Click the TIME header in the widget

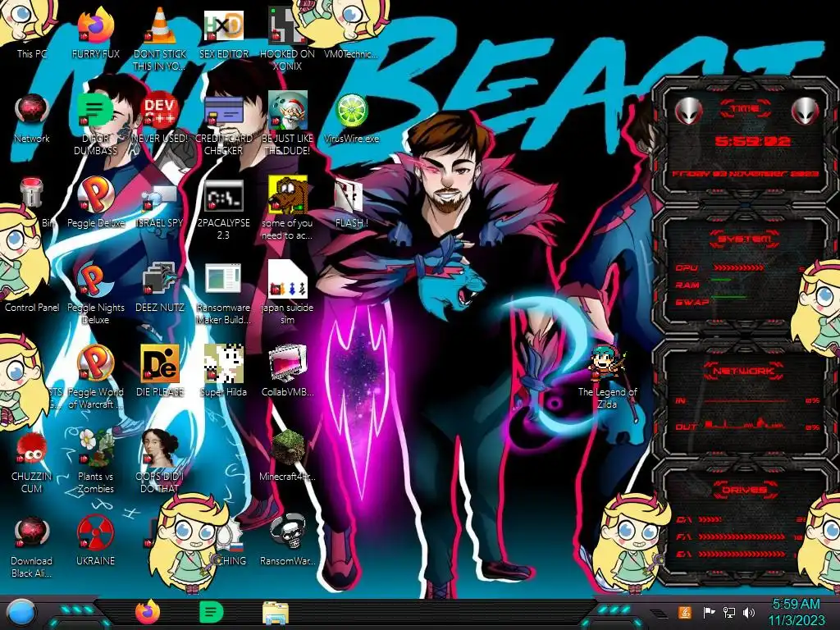click(745, 109)
